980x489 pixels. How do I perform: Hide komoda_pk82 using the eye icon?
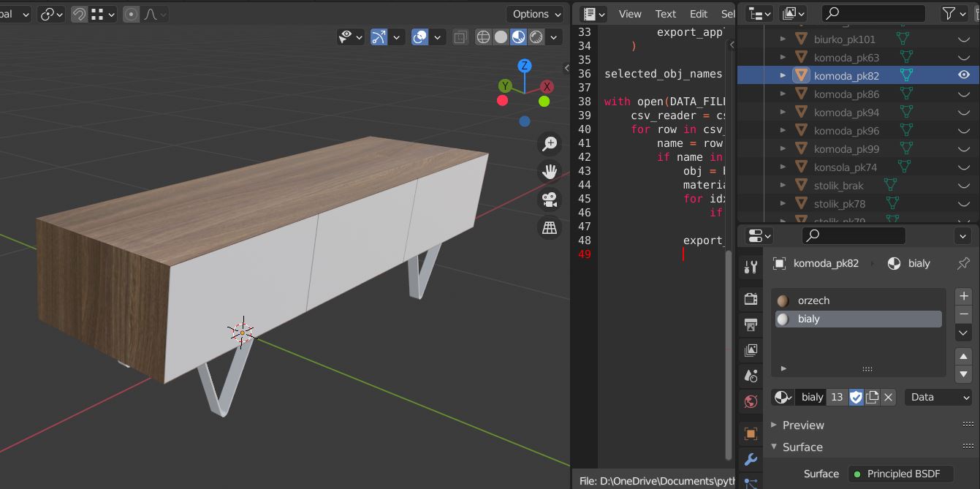[x=963, y=75]
